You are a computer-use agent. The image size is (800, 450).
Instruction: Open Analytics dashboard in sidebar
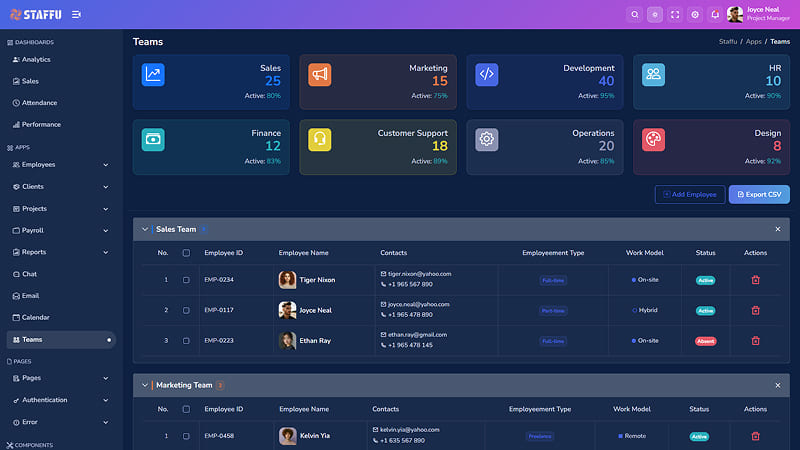point(32,60)
